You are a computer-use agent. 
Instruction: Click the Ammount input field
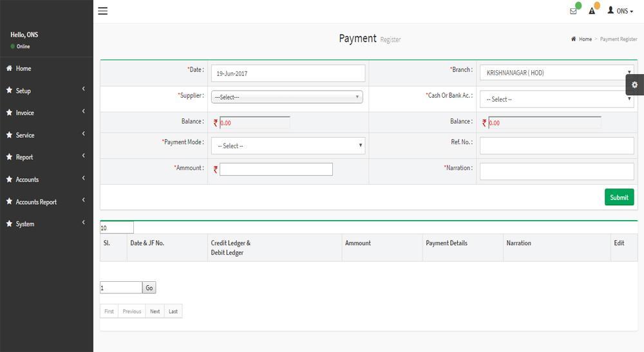(x=276, y=169)
